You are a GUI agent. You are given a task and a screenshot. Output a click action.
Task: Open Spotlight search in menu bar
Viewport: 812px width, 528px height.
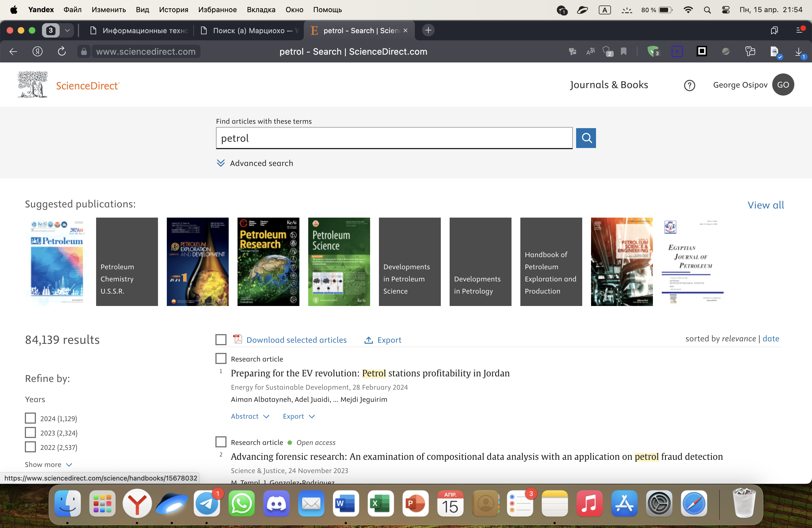point(707,10)
